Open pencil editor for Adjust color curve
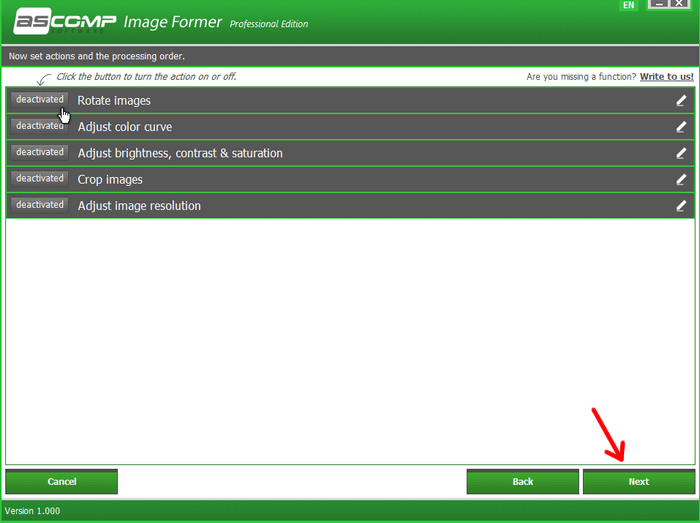Image resolution: width=700 pixels, height=523 pixels. tap(681, 127)
